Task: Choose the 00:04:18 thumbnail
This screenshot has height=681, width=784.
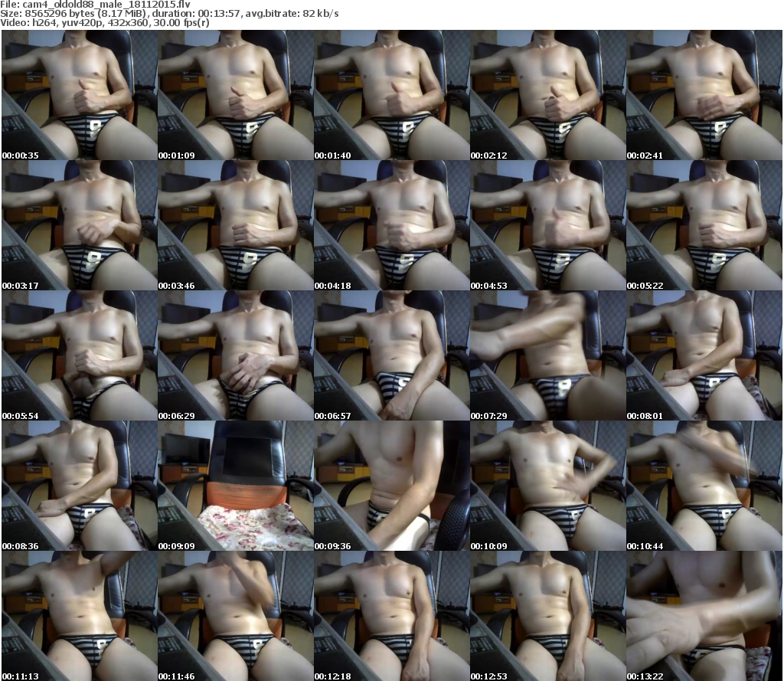Action: tap(391, 226)
